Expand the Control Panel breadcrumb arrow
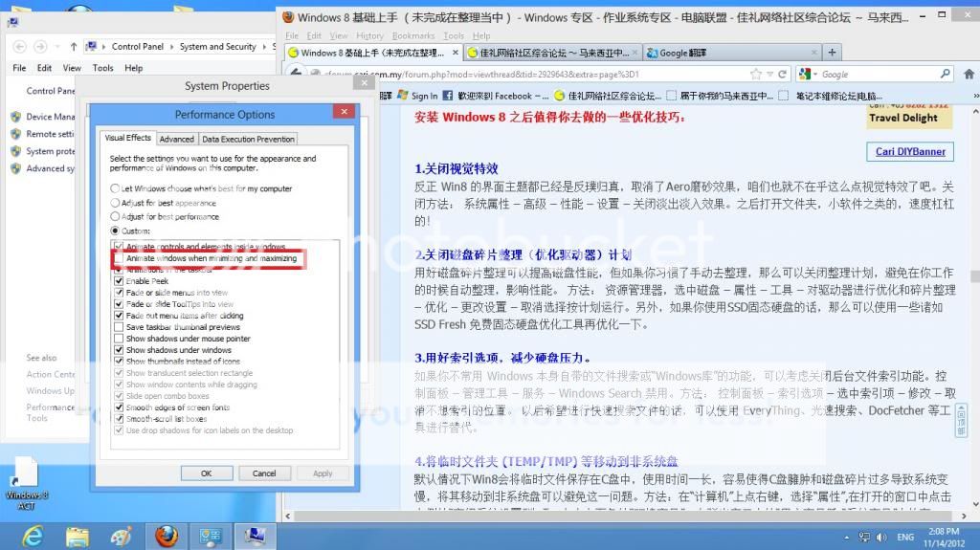 pos(170,46)
